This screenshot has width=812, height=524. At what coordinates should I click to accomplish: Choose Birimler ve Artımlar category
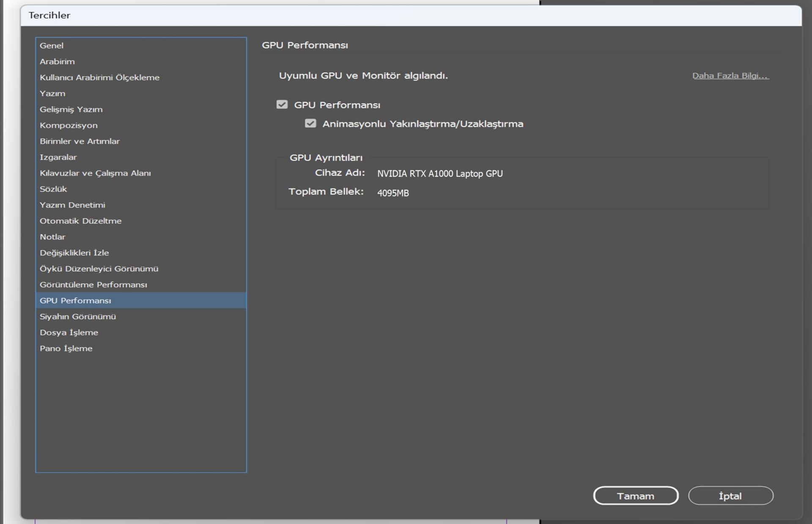pyautogui.click(x=80, y=141)
